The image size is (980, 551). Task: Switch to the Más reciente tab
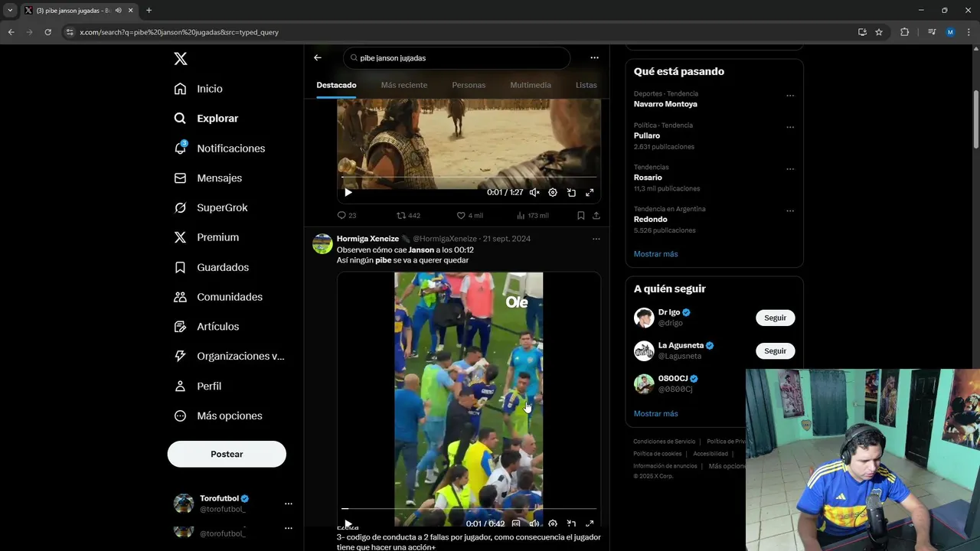(x=404, y=85)
